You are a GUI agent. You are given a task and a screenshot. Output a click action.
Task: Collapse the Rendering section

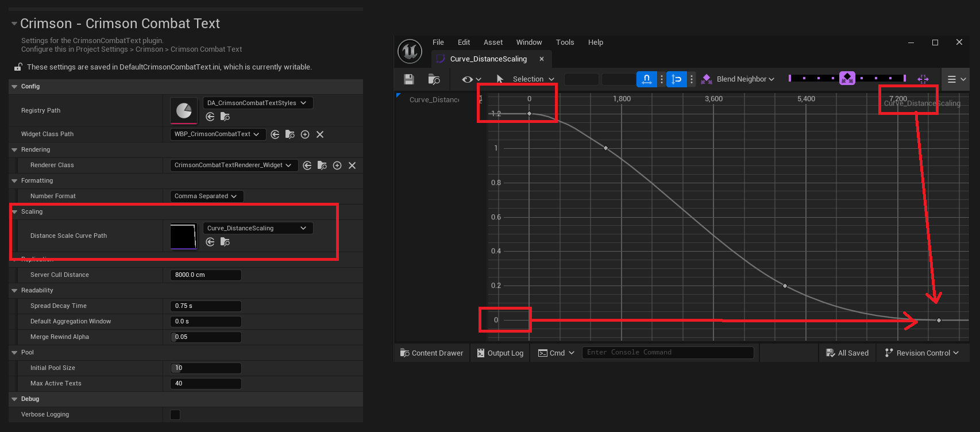click(x=14, y=150)
